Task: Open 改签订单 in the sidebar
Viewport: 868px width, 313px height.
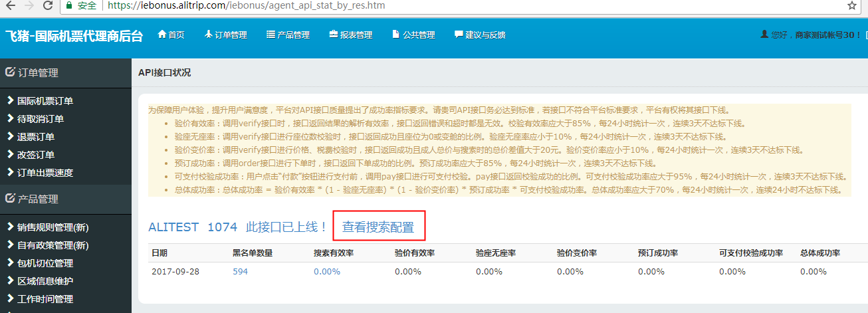Action: click(36, 155)
